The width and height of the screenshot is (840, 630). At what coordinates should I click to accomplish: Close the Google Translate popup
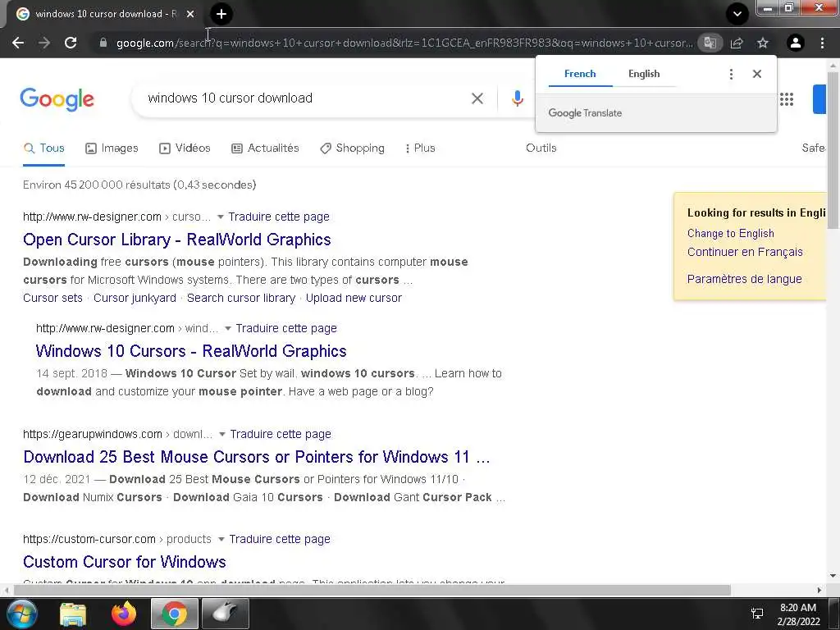click(x=757, y=74)
